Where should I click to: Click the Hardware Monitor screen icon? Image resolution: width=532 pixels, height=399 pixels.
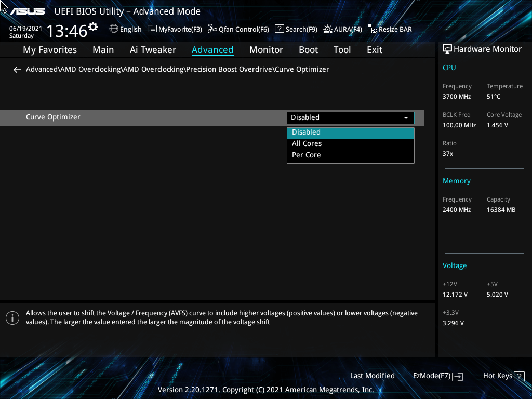[447, 49]
